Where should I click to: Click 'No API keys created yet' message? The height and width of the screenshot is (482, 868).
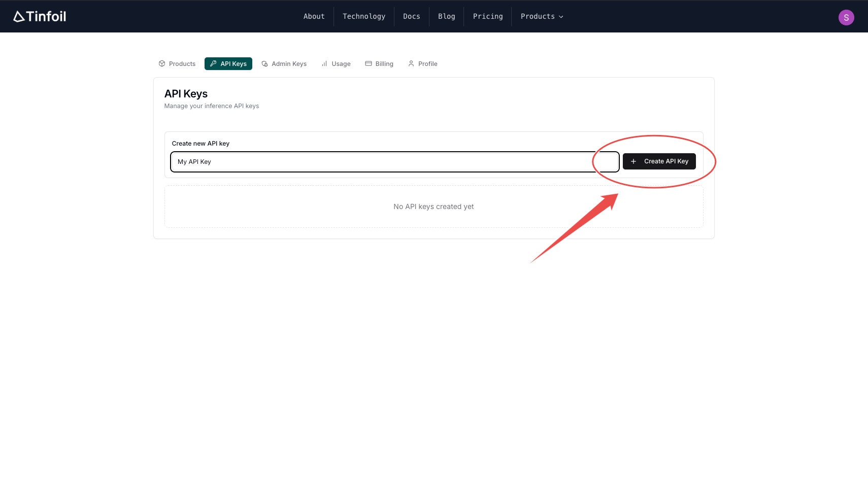point(433,206)
